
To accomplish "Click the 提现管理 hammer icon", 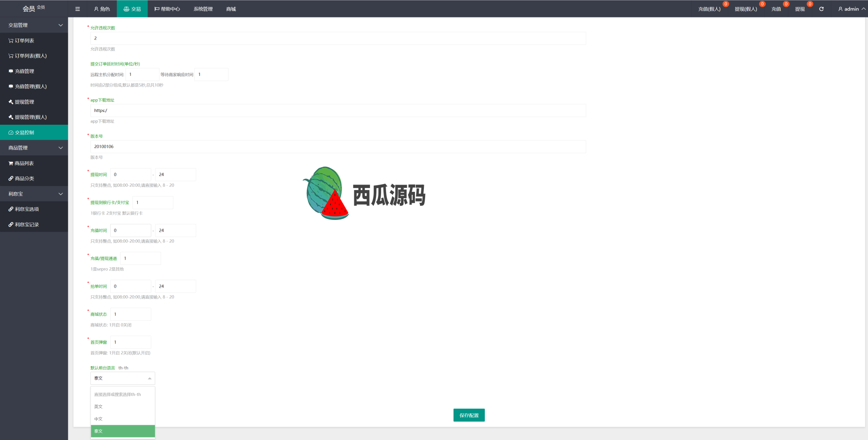I will 11,102.
